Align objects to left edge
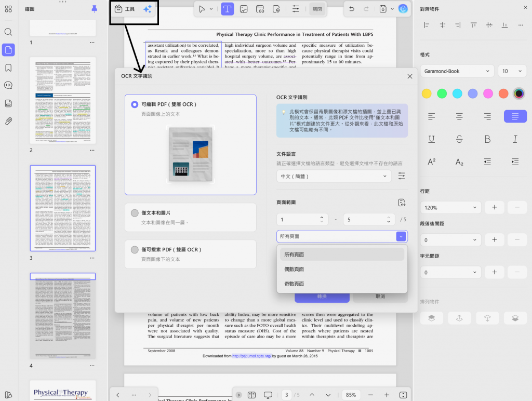The image size is (532, 401). point(427,25)
